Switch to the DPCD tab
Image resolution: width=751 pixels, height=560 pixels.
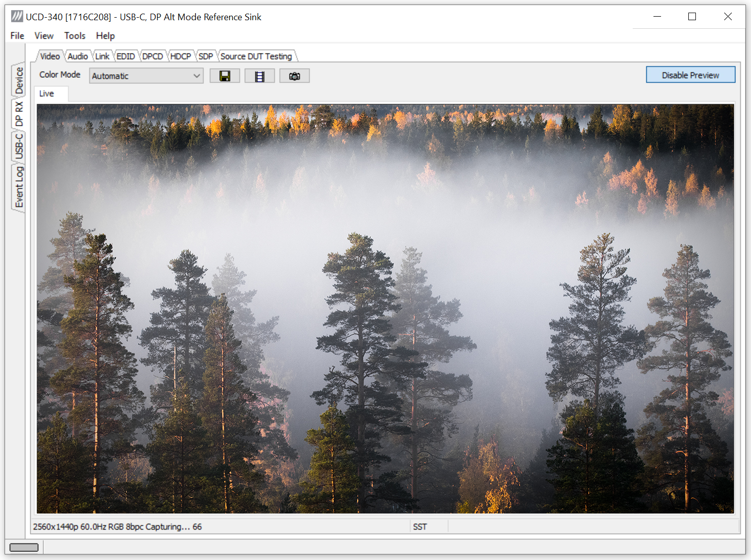pyautogui.click(x=153, y=56)
